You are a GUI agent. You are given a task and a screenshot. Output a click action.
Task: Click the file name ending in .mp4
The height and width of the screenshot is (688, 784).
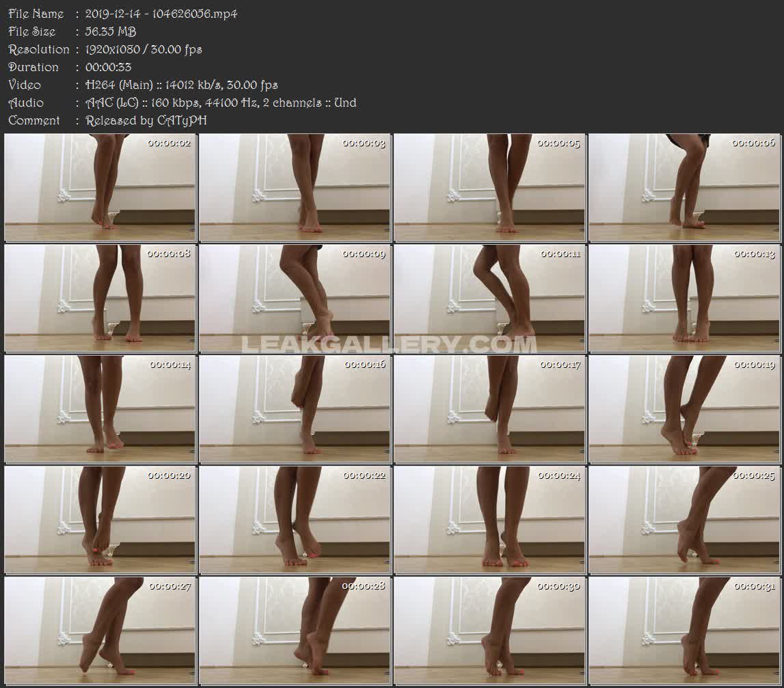(x=161, y=14)
